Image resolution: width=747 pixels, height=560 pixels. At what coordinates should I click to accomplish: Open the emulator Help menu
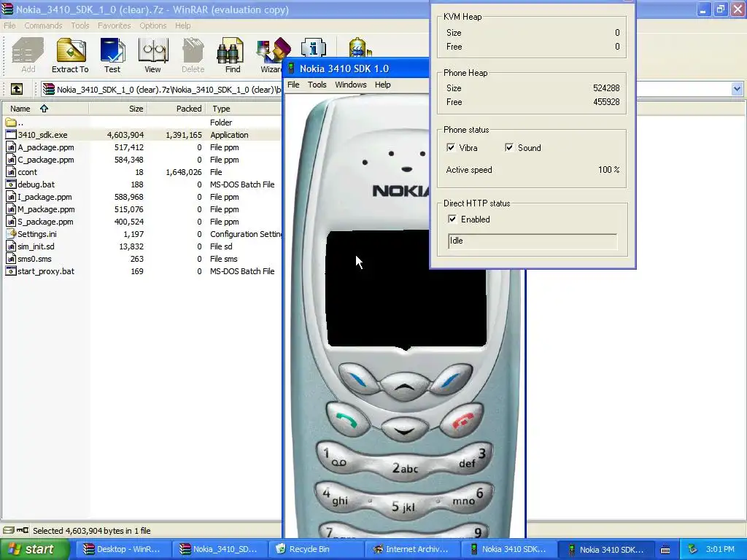pyautogui.click(x=382, y=85)
